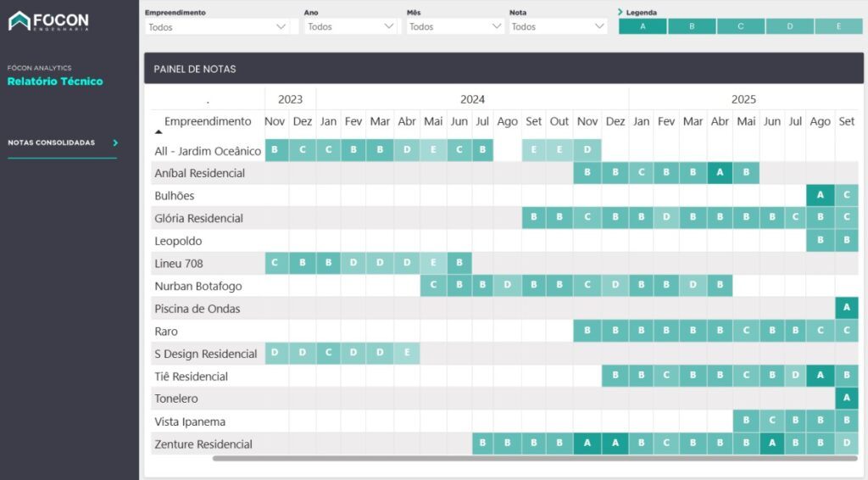This screenshot has height=480, width=868.
Task: Click legend swatch A
Action: coord(643,27)
